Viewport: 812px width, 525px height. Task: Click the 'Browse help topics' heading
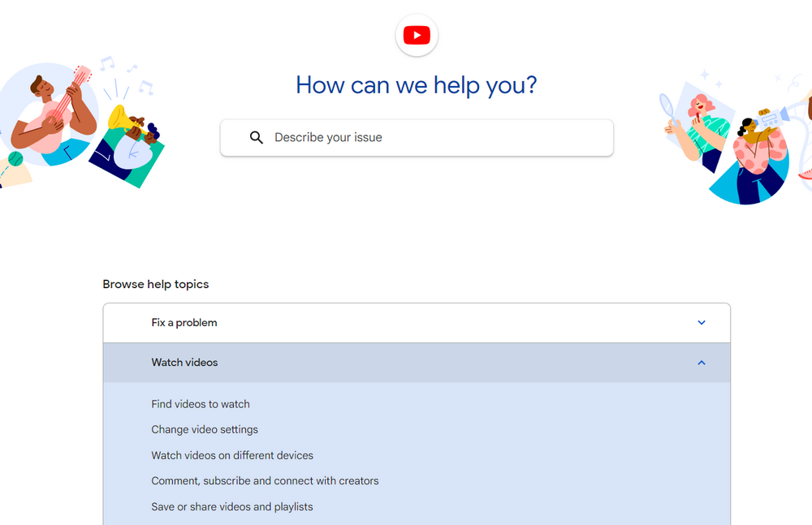pyautogui.click(x=156, y=285)
